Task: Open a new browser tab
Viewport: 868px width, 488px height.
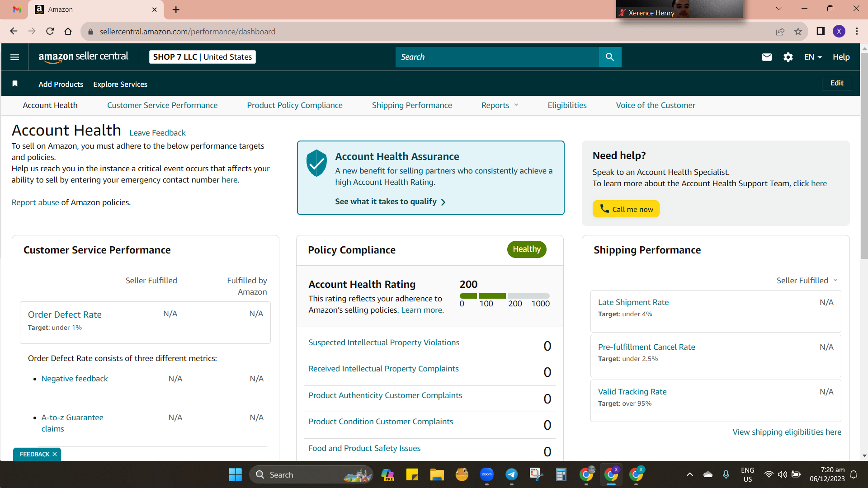Action: pos(176,9)
